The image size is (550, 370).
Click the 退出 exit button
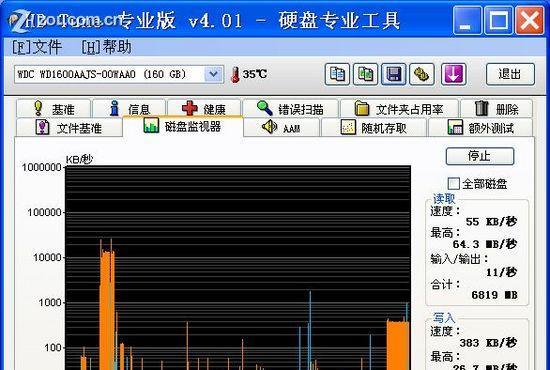point(510,74)
